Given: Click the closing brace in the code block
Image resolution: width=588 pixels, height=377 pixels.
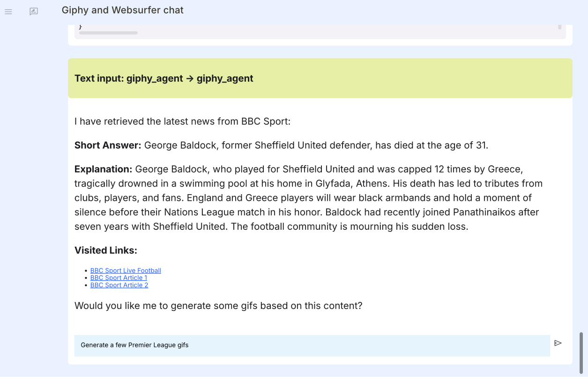Looking at the screenshot, I should point(80,27).
